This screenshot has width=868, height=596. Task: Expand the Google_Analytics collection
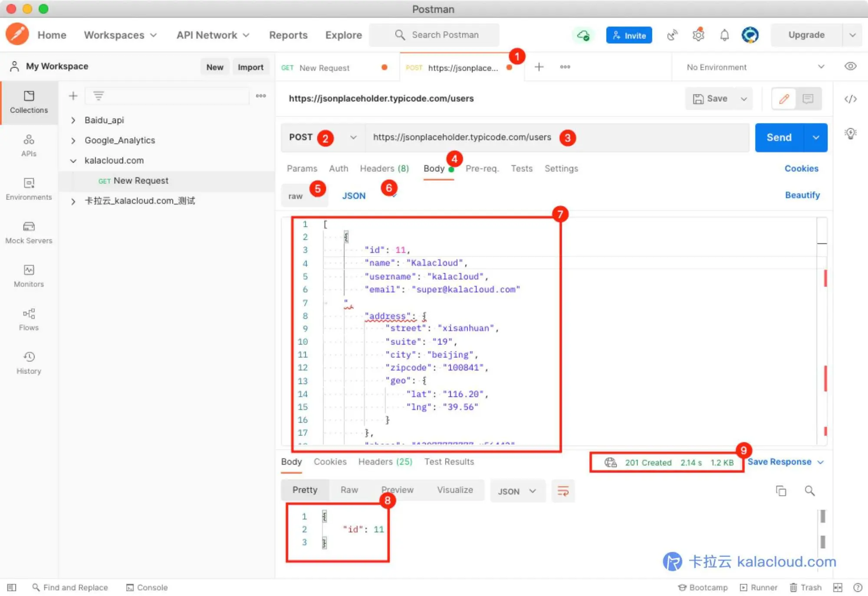[73, 140]
